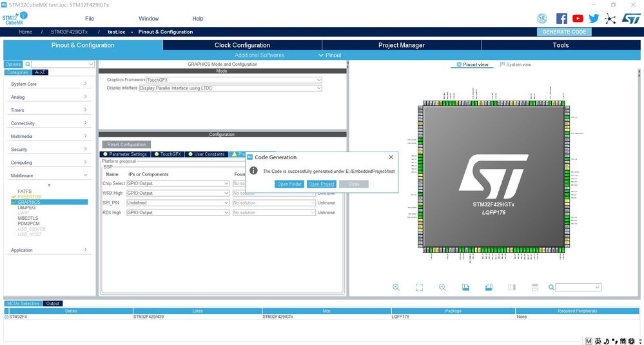644x345 pixels.
Task: Open the User Constants tab
Action: coord(206,154)
